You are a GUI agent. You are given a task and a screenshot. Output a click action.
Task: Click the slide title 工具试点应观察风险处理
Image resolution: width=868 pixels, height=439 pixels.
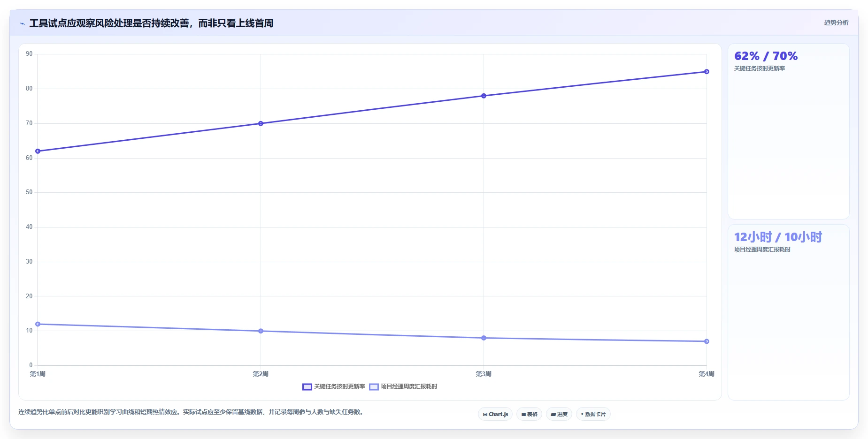point(151,23)
